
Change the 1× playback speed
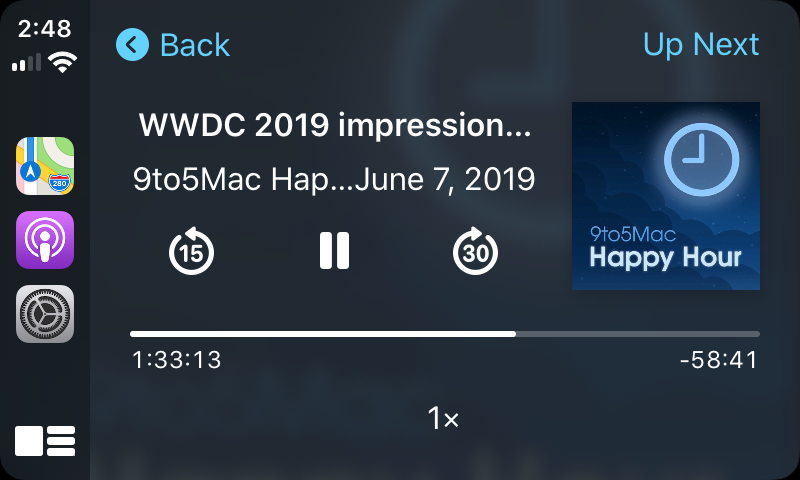pyautogui.click(x=443, y=419)
